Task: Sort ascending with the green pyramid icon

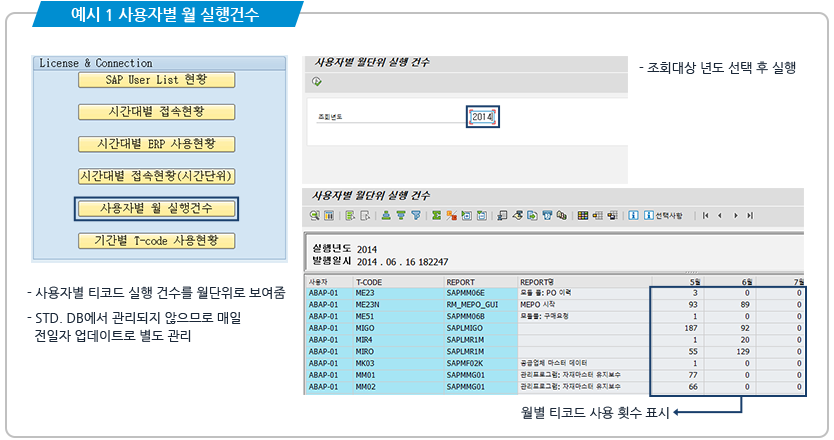Action: pos(386,215)
